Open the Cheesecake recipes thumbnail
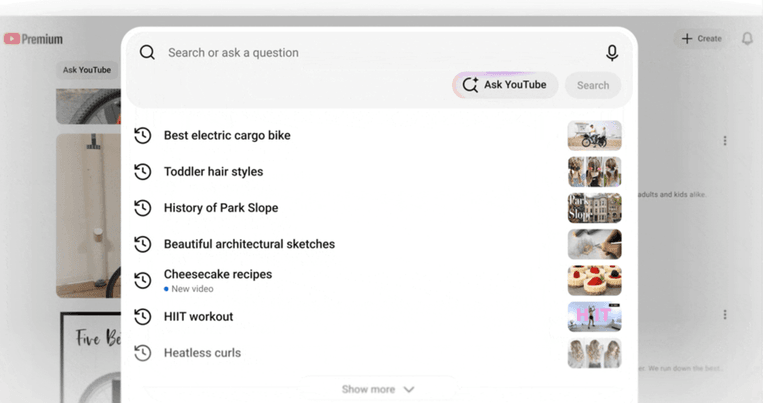The height and width of the screenshot is (403, 764). tap(594, 280)
